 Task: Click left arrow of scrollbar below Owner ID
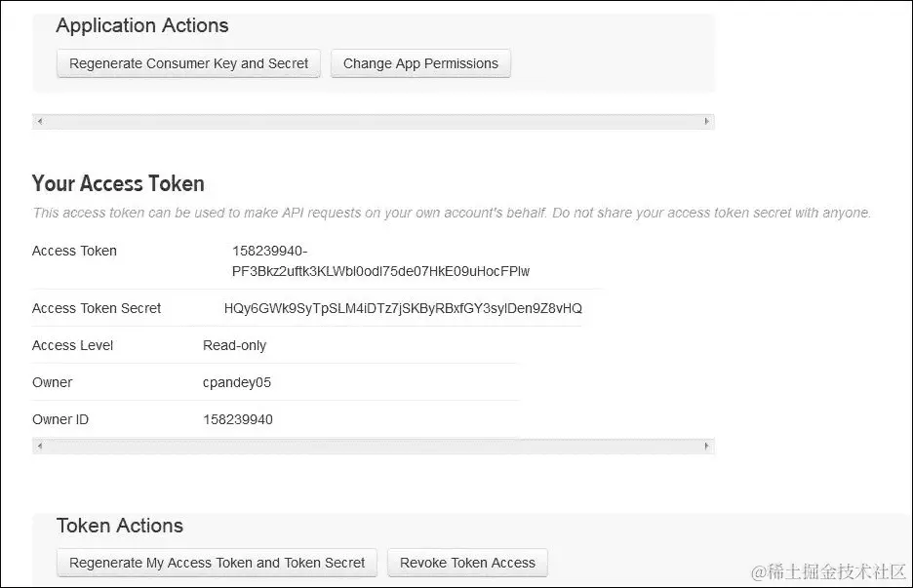click(x=39, y=447)
